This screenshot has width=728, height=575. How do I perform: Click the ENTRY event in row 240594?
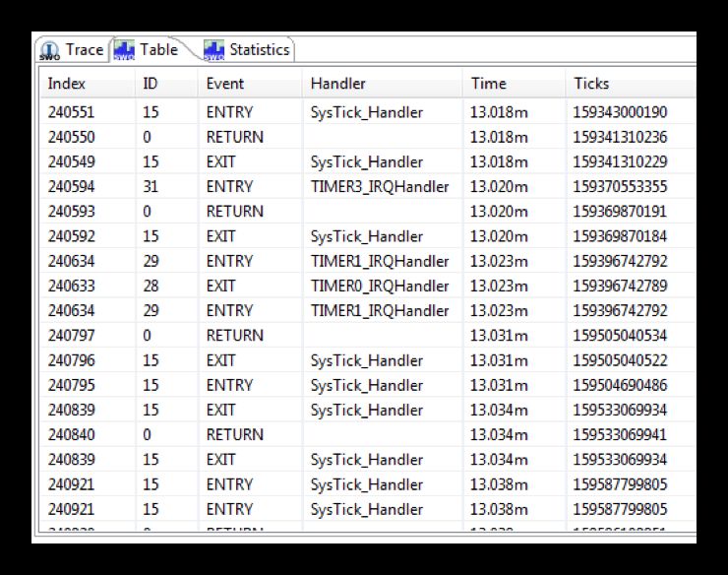click(x=229, y=186)
